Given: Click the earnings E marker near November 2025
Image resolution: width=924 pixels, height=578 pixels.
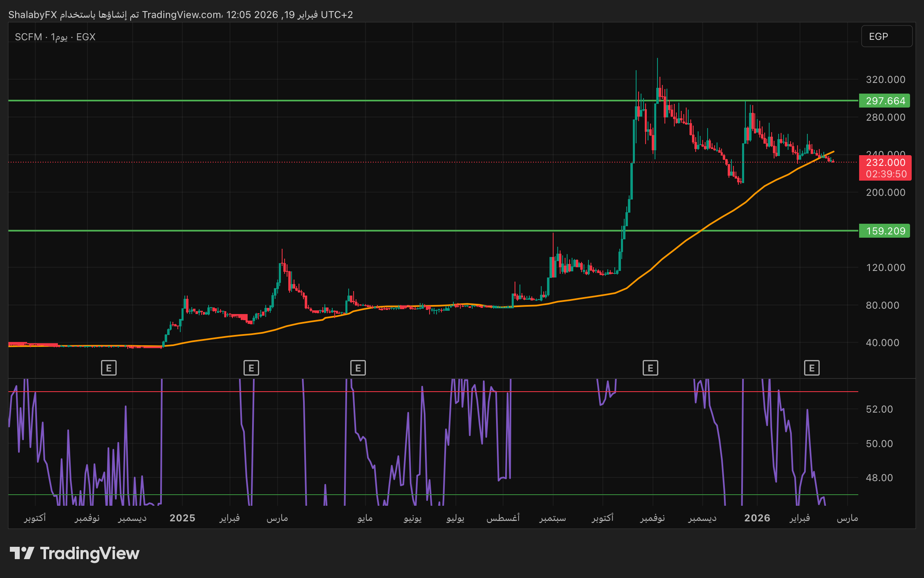Looking at the screenshot, I should click(x=650, y=368).
